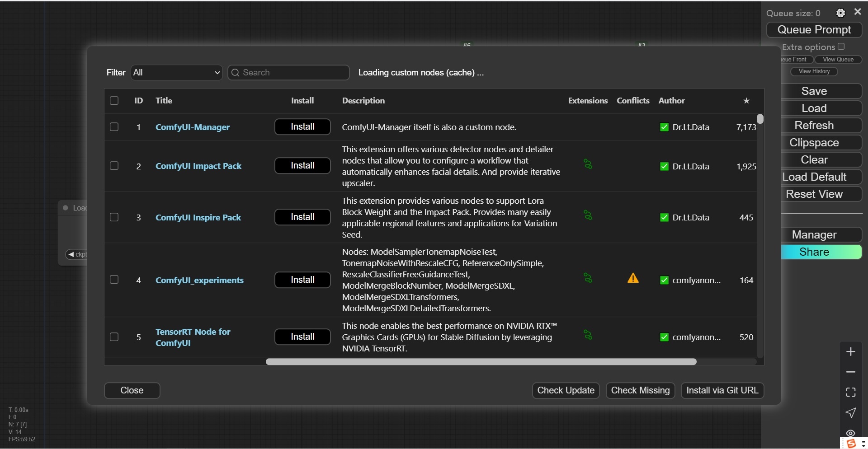Click the verified check icon for ComfyUI-Manager author
The width and height of the screenshot is (868, 449).
tap(664, 127)
